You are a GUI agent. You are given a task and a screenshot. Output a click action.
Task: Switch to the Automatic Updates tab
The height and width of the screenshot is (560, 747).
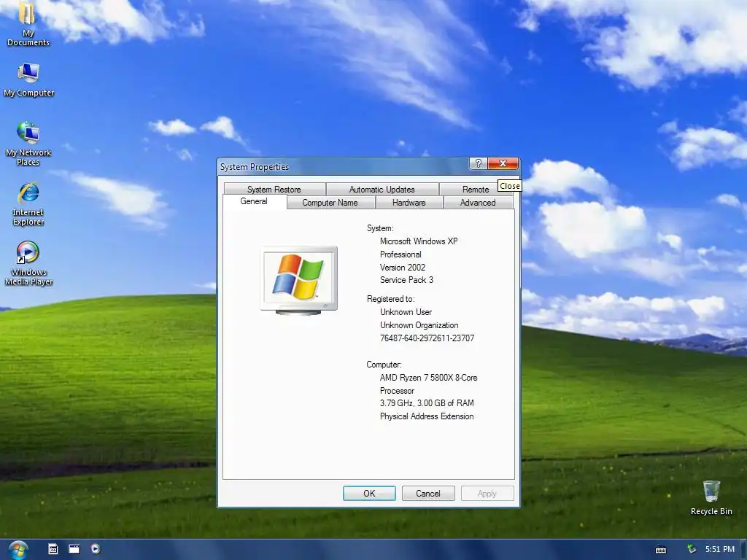pos(382,189)
